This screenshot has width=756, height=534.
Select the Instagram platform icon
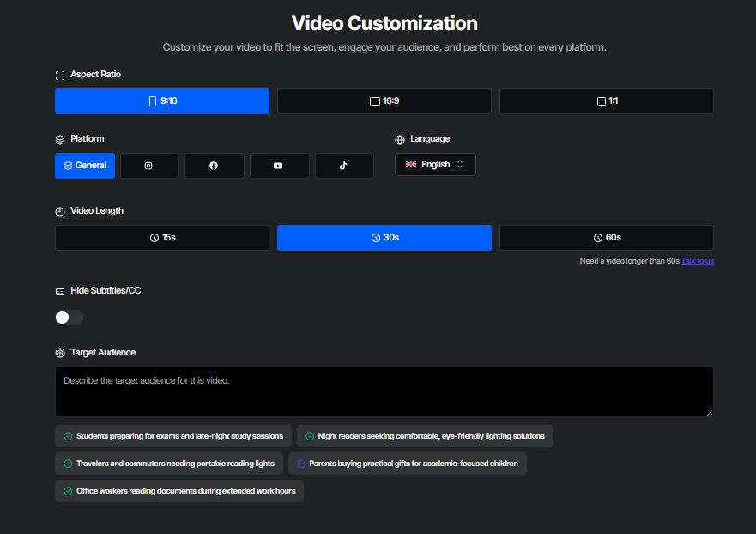[149, 165]
